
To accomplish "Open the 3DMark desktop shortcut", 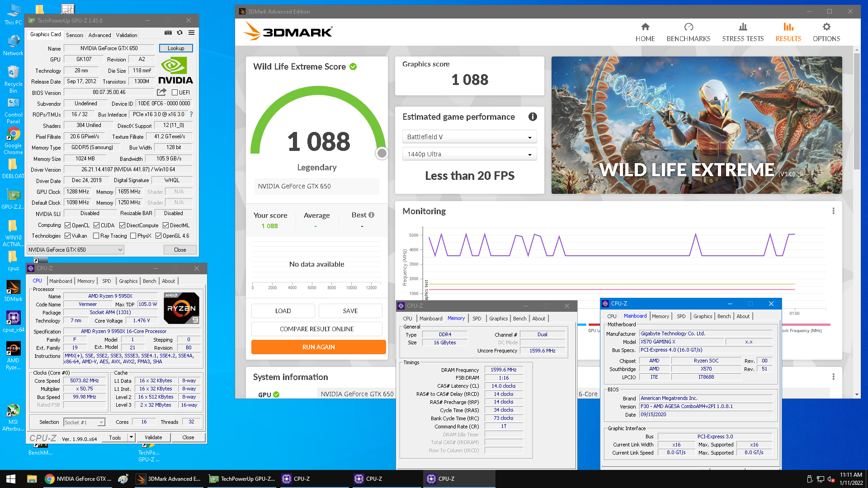I will click(13, 291).
